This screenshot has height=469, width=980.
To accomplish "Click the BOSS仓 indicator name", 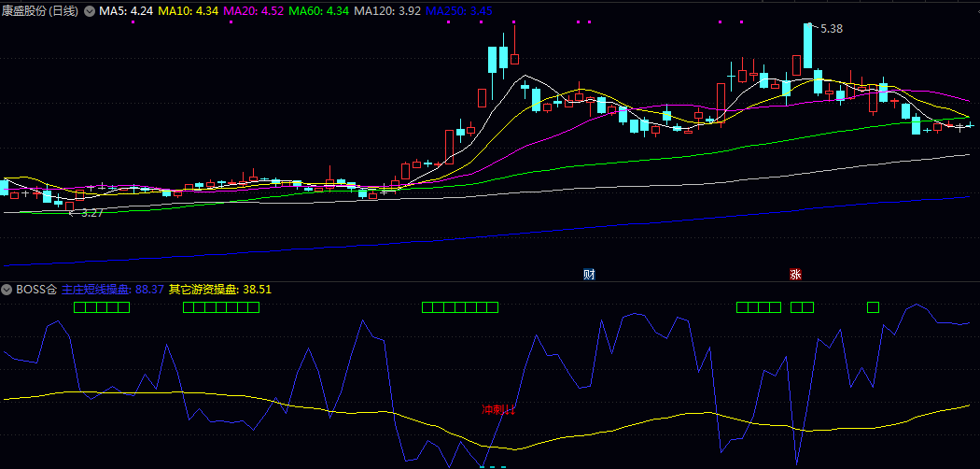I will pos(36,290).
